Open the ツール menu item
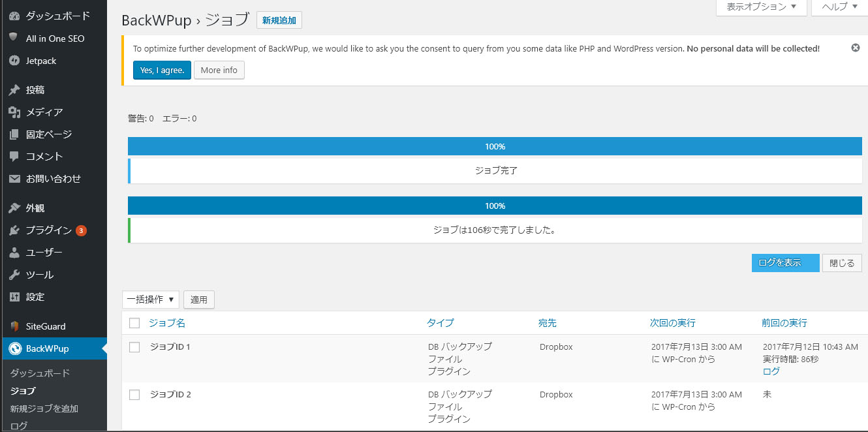Screen dimensions: 868x432 point(40,275)
